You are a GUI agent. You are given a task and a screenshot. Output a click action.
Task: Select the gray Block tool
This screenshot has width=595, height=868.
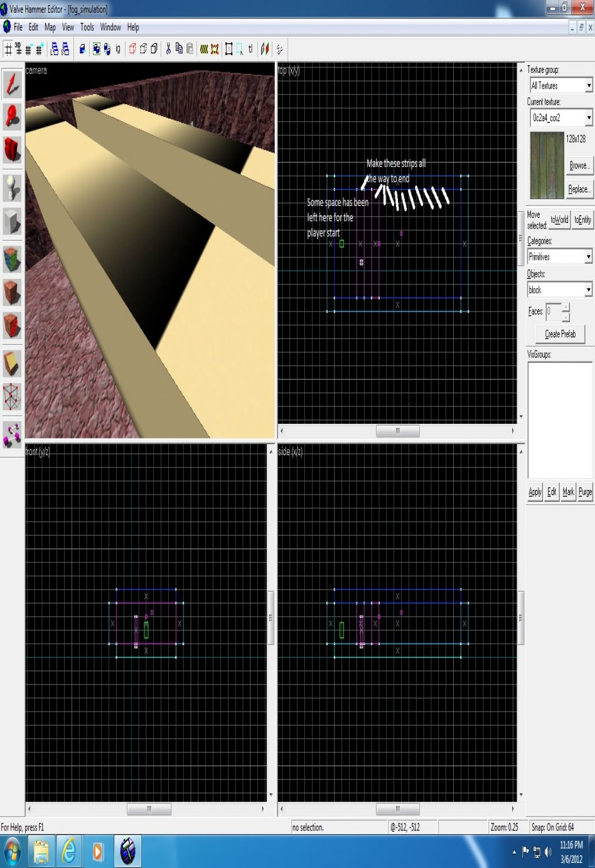(x=12, y=221)
